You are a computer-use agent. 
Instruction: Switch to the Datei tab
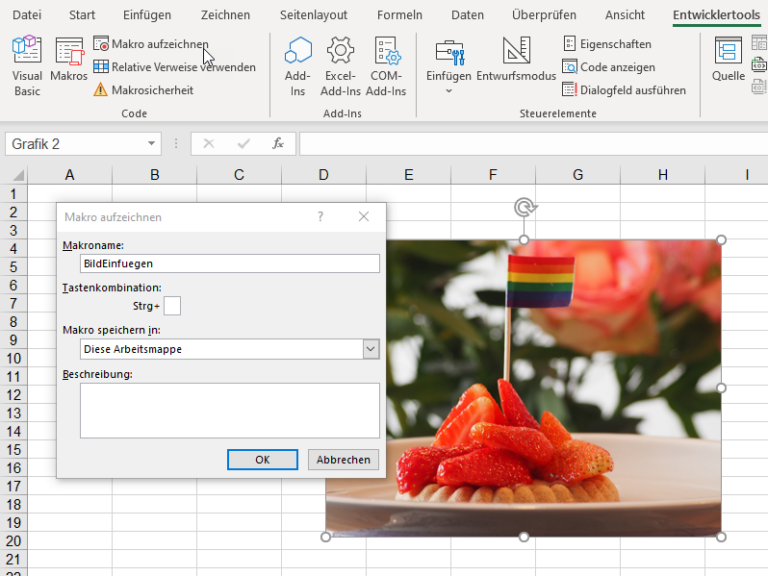click(27, 15)
